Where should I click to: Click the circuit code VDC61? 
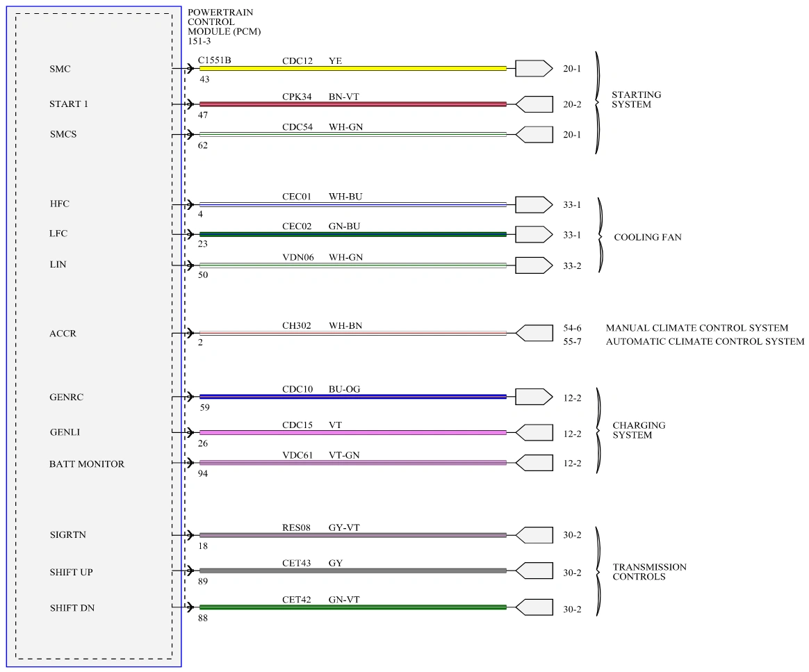[x=297, y=455]
